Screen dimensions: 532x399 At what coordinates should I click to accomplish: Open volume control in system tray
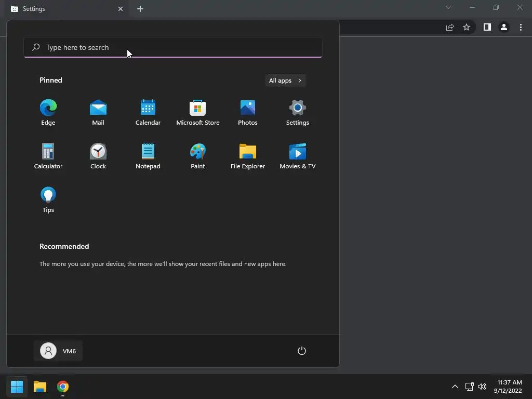tap(482, 387)
